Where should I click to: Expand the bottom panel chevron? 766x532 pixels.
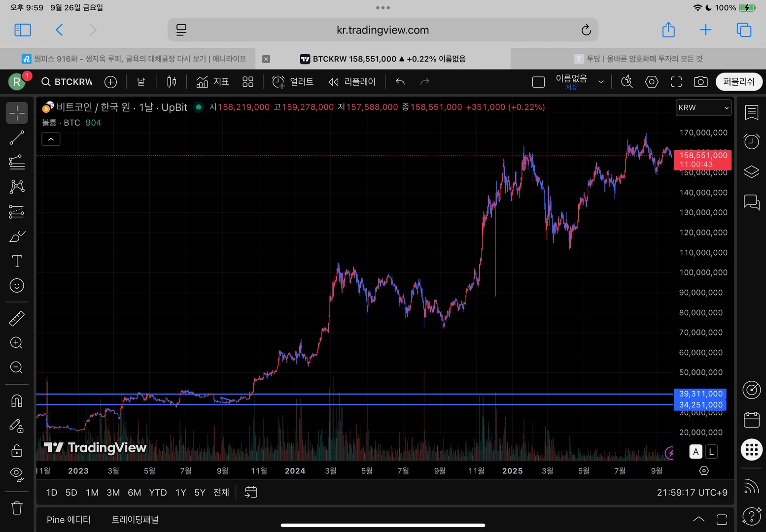tap(698, 519)
